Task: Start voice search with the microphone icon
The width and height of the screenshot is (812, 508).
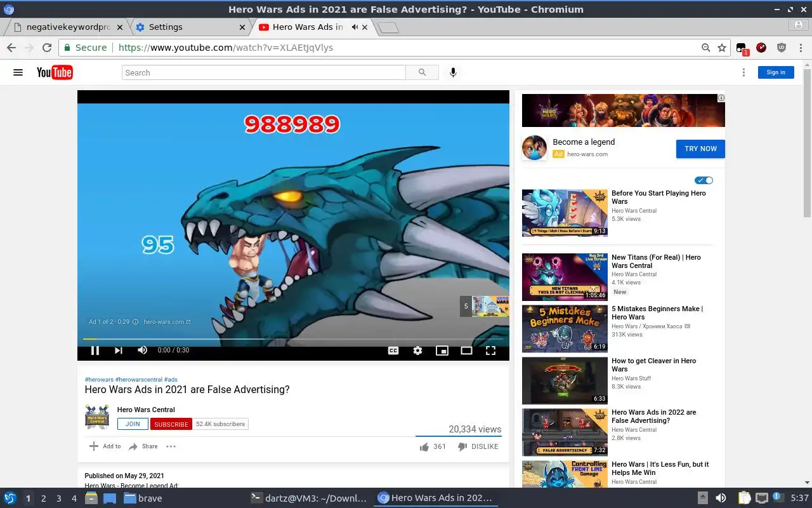Action: click(x=453, y=72)
